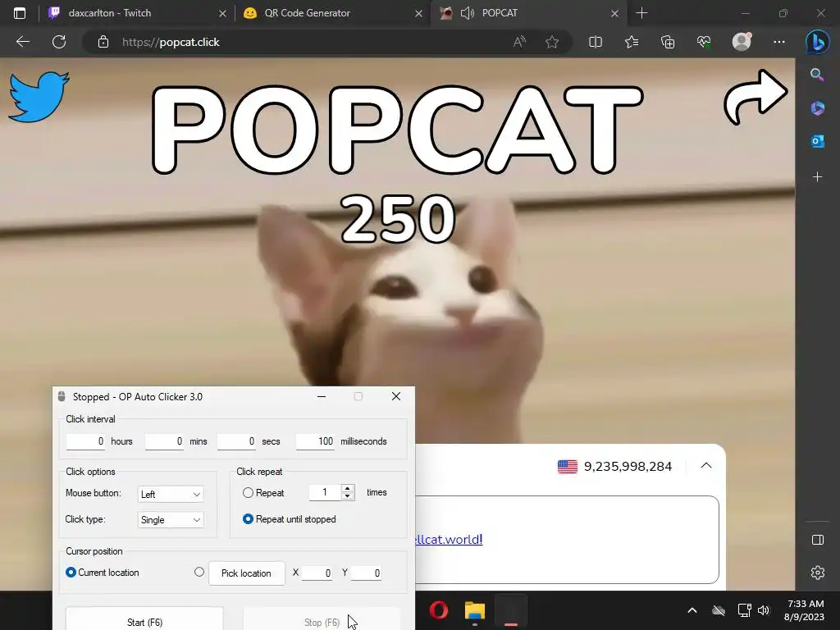This screenshot has width=840, height=630.
Task: Click the hours interval field
Action: click(x=85, y=441)
